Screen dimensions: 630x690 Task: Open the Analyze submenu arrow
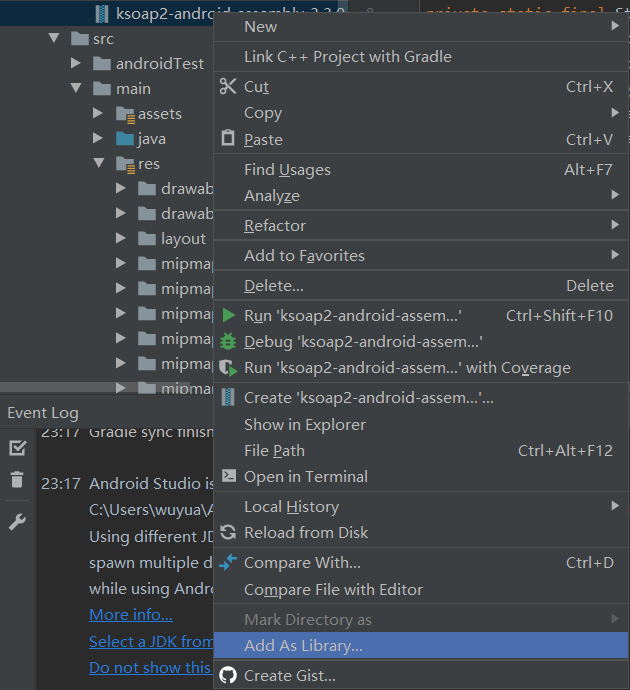pyautogui.click(x=615, y=195)
